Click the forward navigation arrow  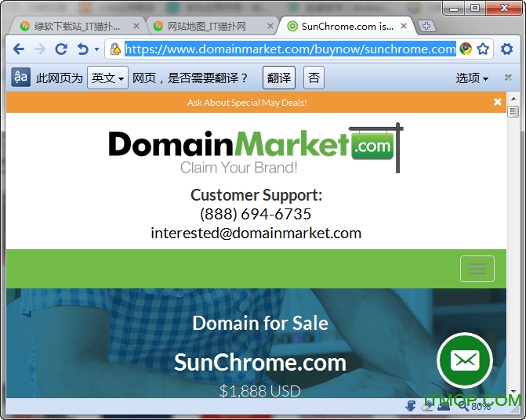point(40,49)
